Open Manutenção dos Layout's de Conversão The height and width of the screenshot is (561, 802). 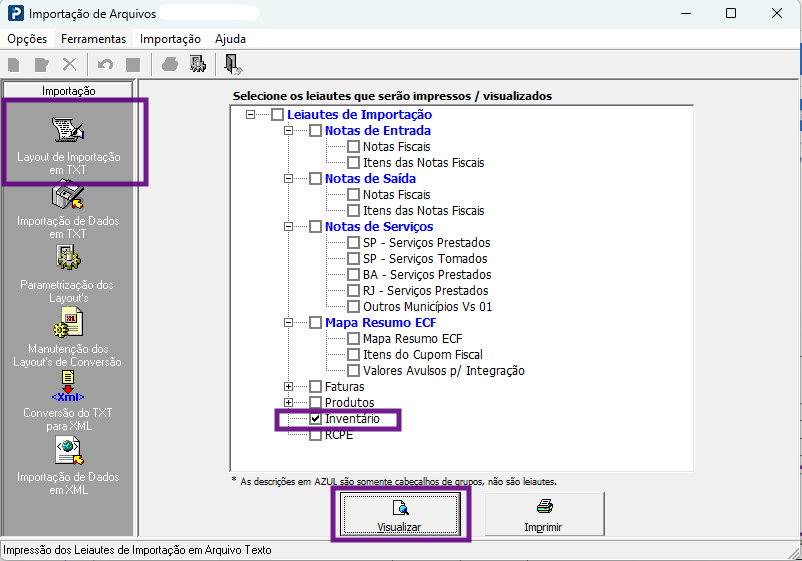coord(69,338)
